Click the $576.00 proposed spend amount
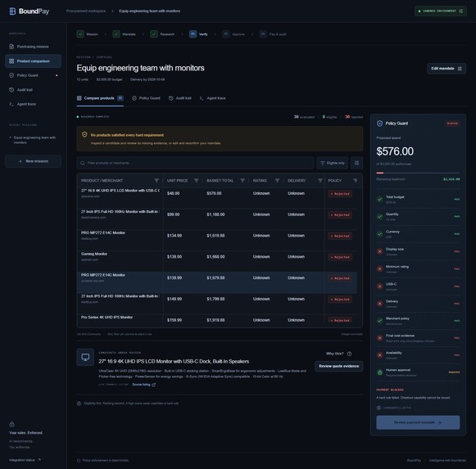 click(x=395, y=151)
